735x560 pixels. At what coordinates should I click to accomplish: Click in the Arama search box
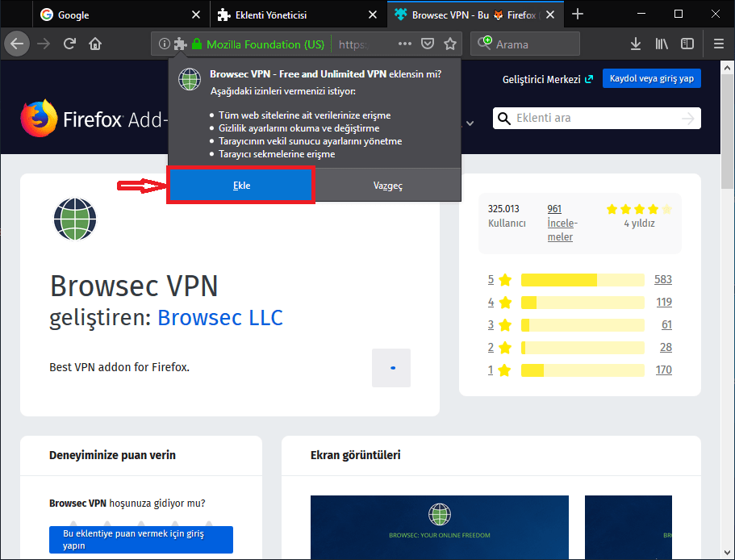coord(525,44)
